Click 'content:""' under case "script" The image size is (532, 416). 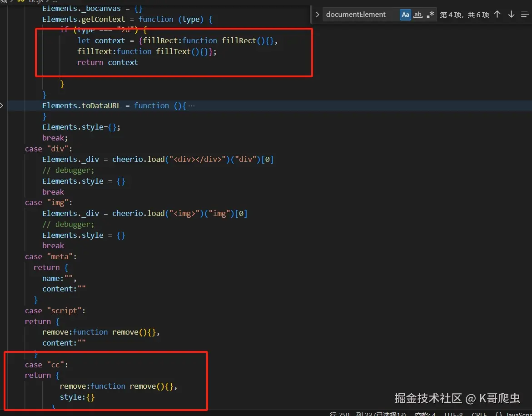(64, 343)
